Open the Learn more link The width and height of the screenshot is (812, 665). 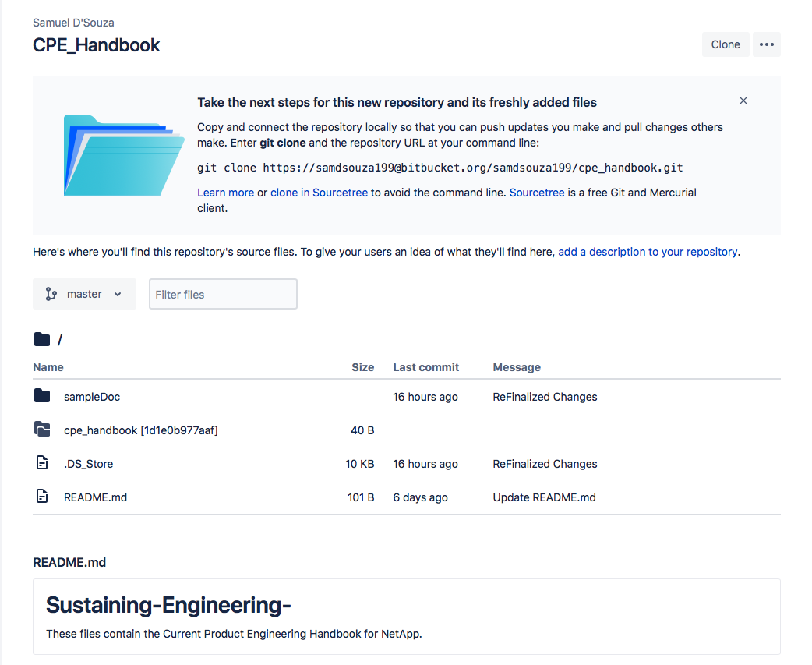tap(225, 193)
